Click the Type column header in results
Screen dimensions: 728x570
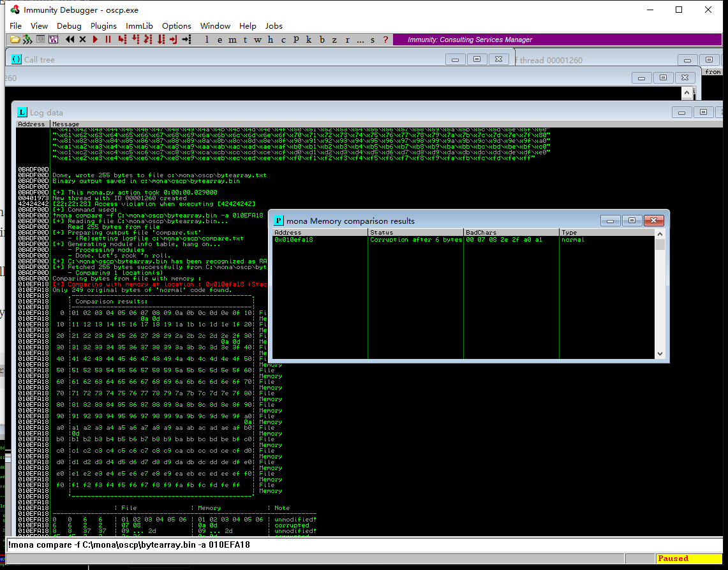607,232
